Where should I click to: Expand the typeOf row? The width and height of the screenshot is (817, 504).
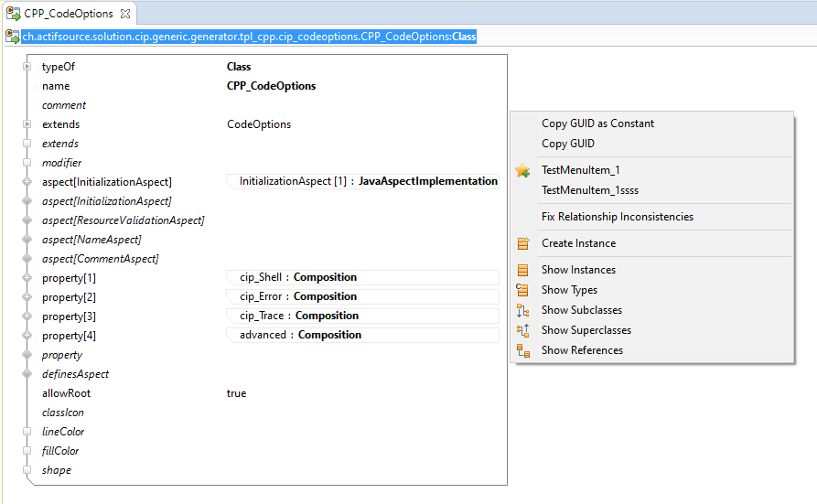coord(27,67)
